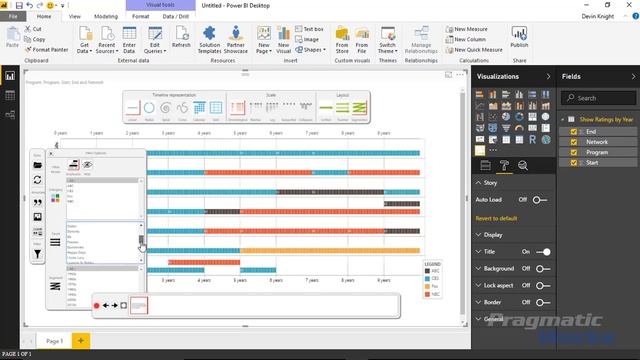Viewport: 640px width, 360px height.
Task: Click the red record scene button
Action: (96, 305)
